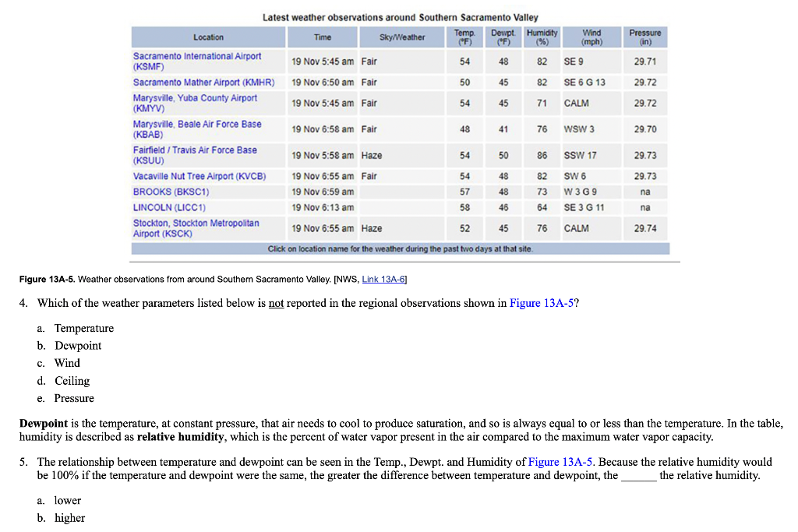
Task: Click the table footer instruction text
Action: point(401,248)
